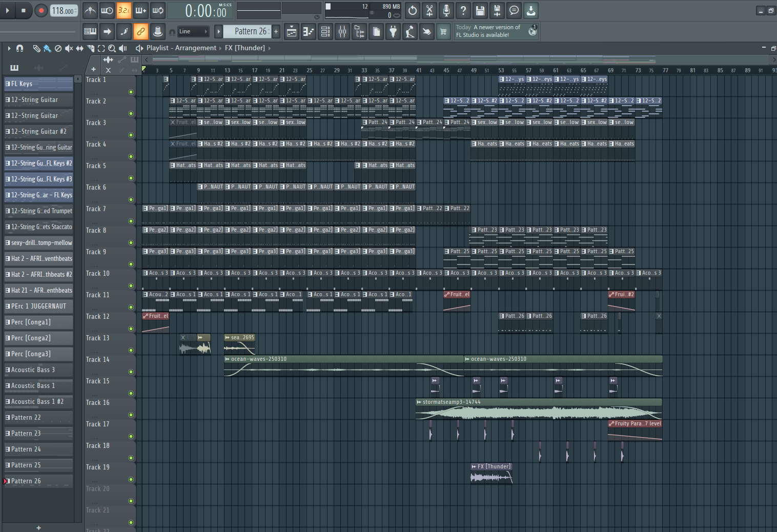Viewport: 777px width, 532px height.
Task: Enable blend recording overdub
Action: pyautogui.click(x=140, y=10)
